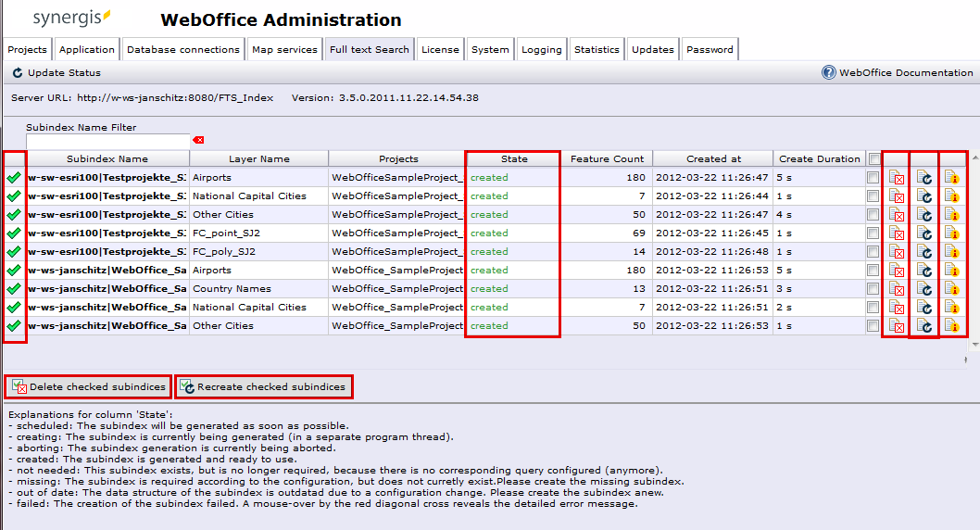Show info for the FC_poly_SJ2 subindex
Screen dimensions: 980x530
click(951, 252)
